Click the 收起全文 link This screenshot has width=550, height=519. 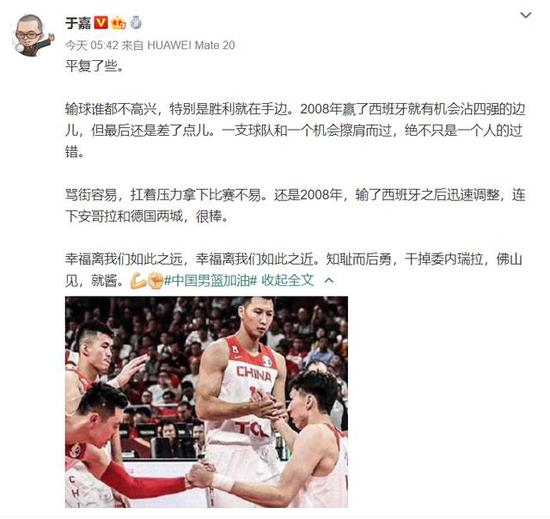288,280
